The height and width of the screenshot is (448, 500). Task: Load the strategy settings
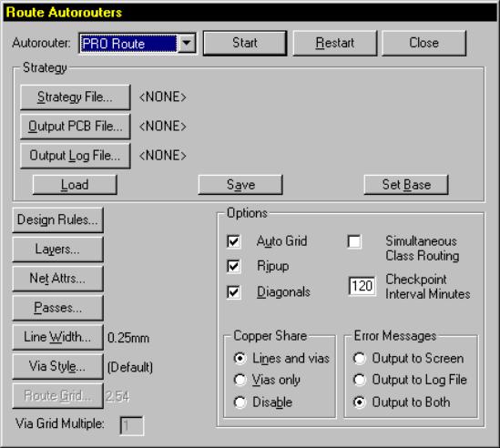tap(75, 185)
